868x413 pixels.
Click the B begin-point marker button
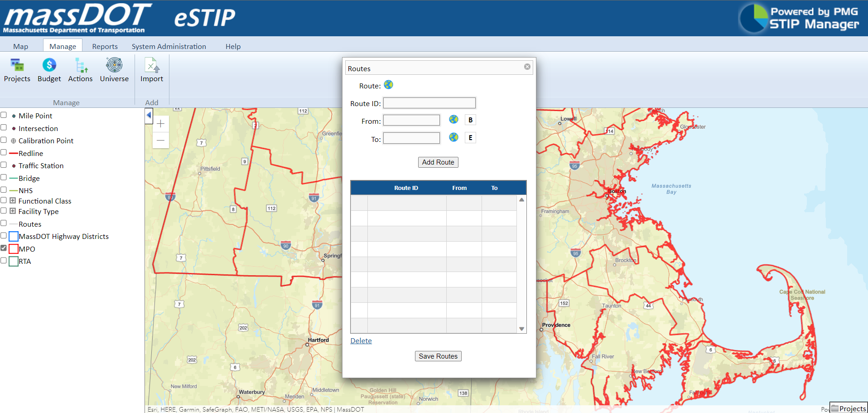[x=470, y=119]
